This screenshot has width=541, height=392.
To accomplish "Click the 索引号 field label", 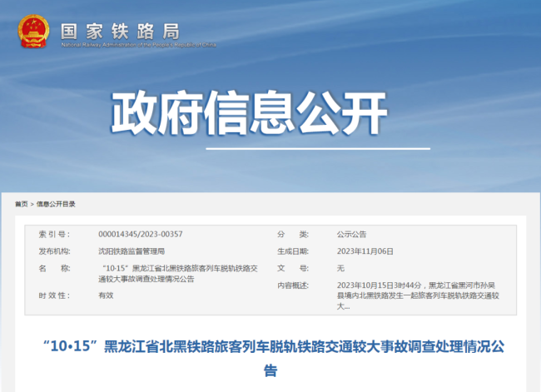I will tap(54, 235).
